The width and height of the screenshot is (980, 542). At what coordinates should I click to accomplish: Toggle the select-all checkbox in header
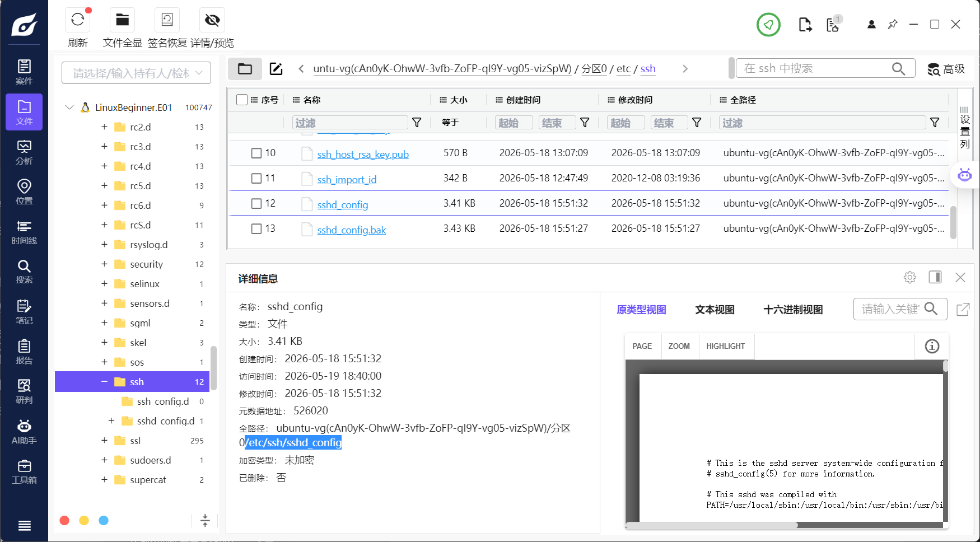point(242,100)
